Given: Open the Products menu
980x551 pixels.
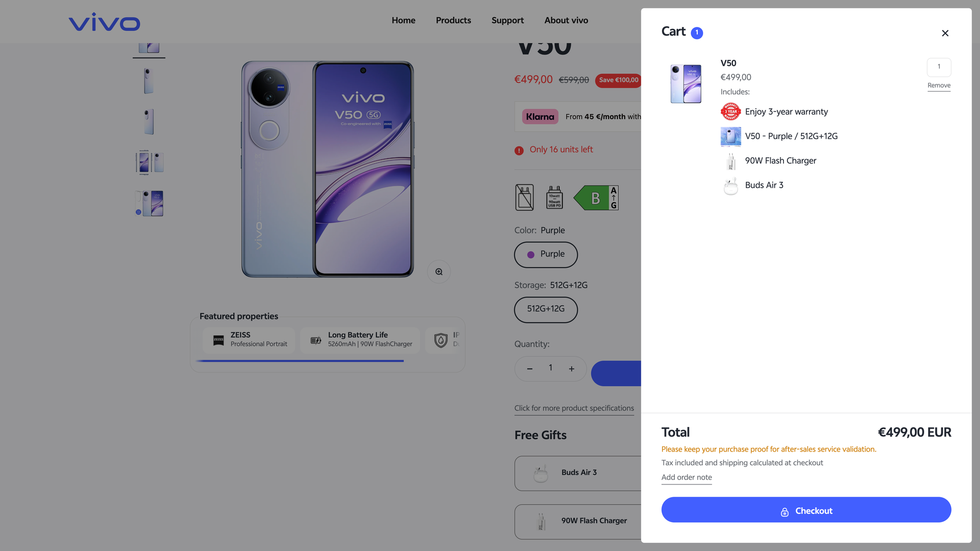Looking at the screenshot, I should 453,21.
